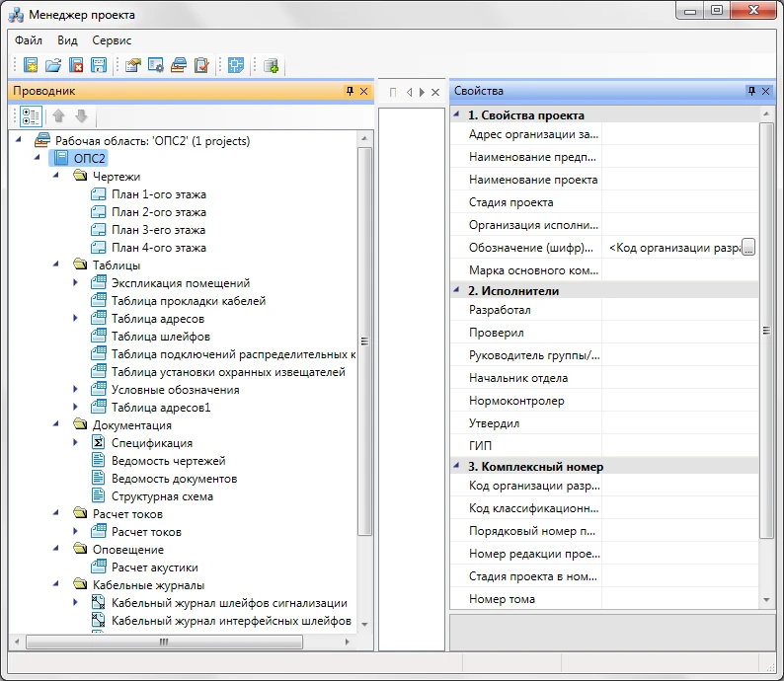Select 'План 2-ого этажа' drawing in tree

click(x=158, y=212)
